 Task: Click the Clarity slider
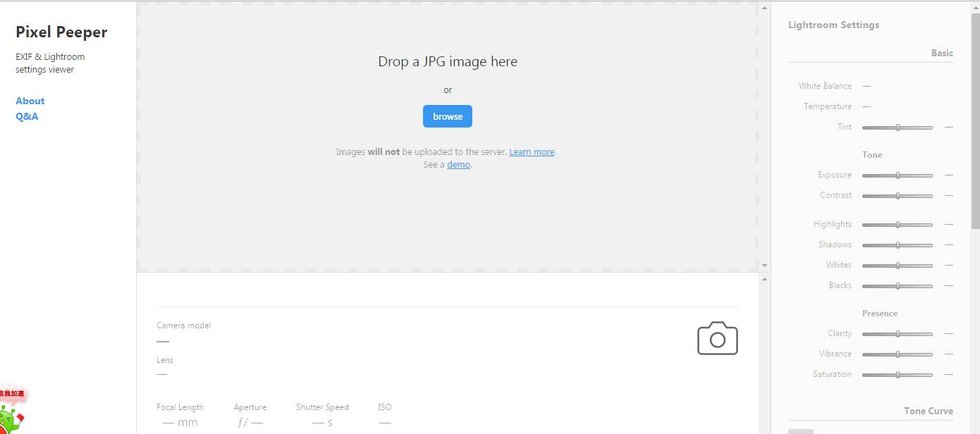(898, 334)
